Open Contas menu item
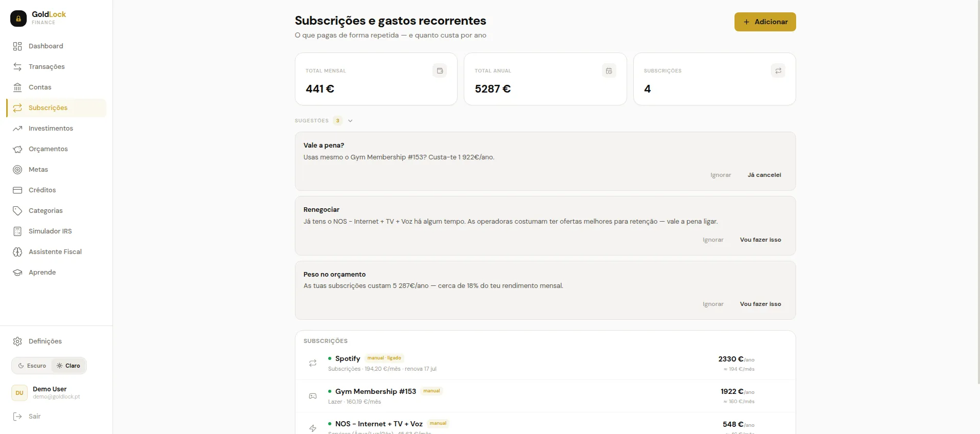The image size is (980, 434). tap(56, 87)
